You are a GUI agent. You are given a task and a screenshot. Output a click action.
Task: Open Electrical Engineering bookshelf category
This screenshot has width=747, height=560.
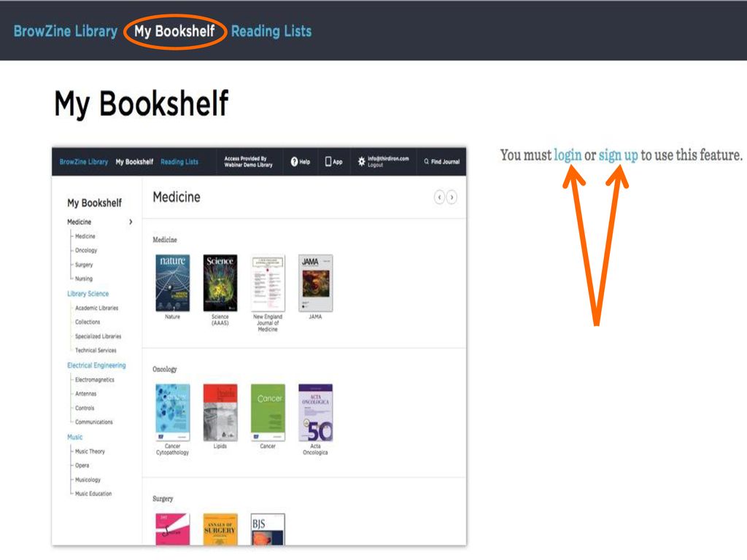point(96,365)
